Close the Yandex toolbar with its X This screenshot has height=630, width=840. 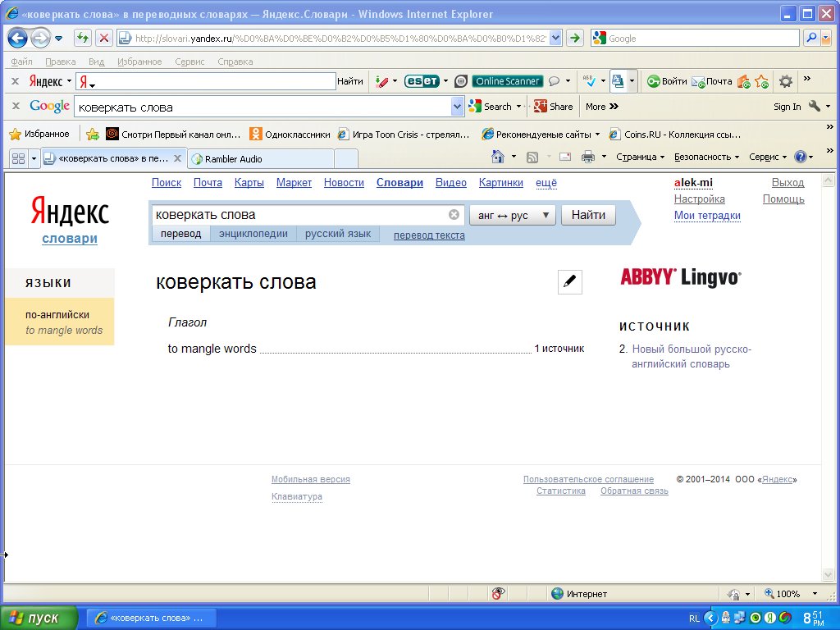click(15, 81)
